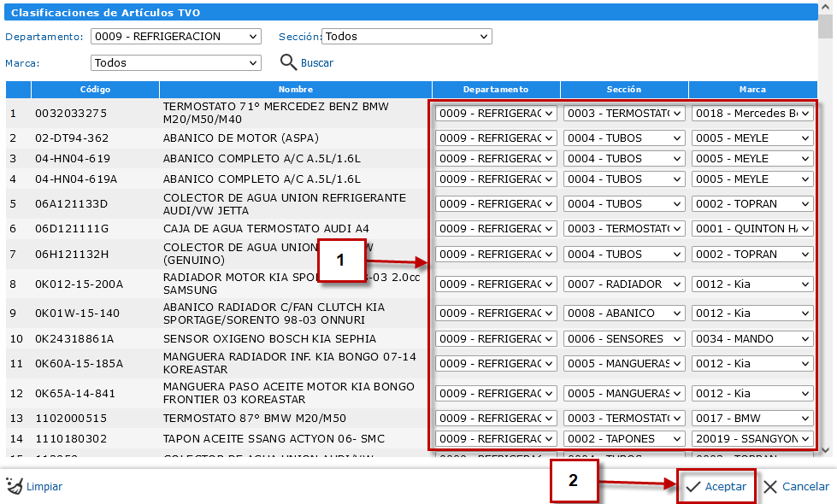Click the vertical scrollbar down arrow
Image resolution: width=837 pixels, height=504 pixels.
point(824,449)
